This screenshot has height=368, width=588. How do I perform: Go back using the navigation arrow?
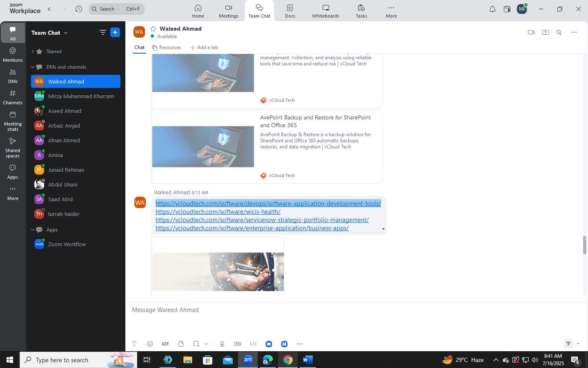click(49, 9)
